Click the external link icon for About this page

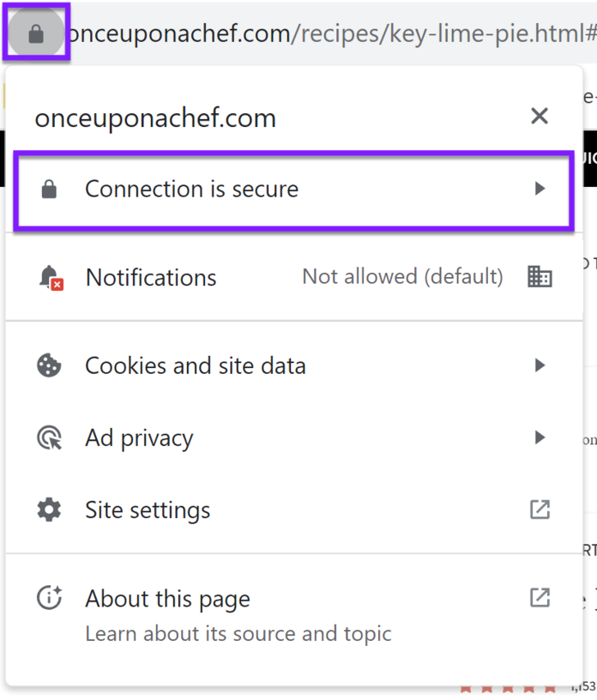(x=540, y=598)
